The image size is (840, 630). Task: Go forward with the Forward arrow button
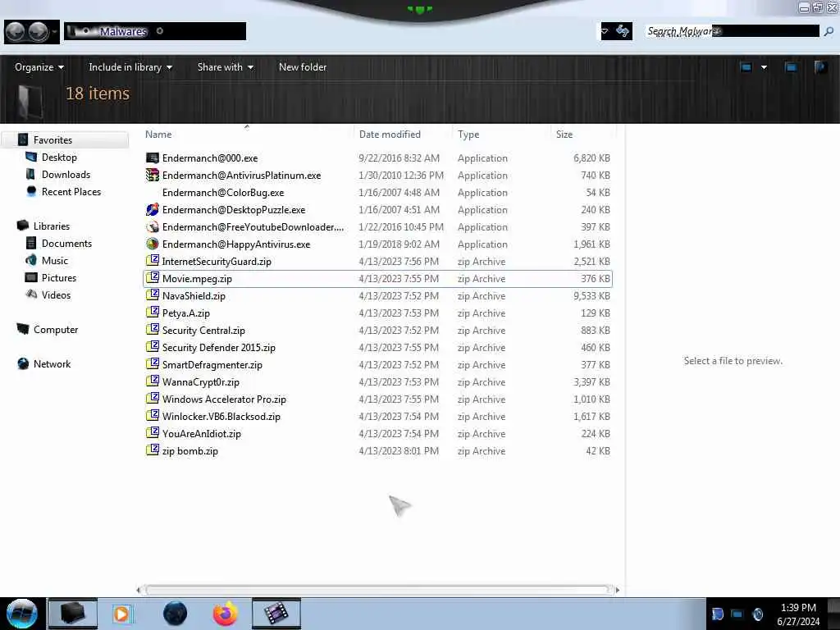pyautogui.click(x=38, y=32)
